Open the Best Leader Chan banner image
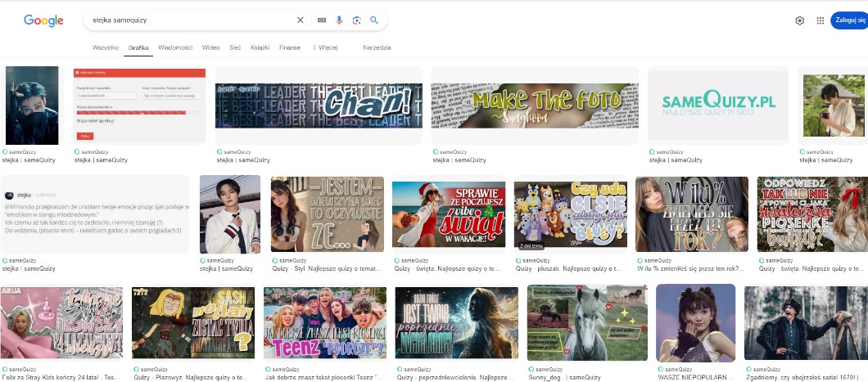Screen dimensions: 868x382 [x=319, y=105]
